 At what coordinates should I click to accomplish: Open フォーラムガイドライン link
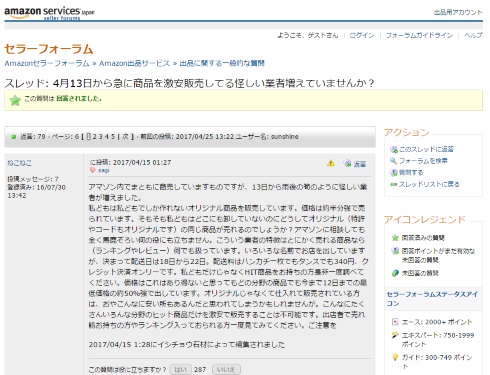(x=419, y=35)
